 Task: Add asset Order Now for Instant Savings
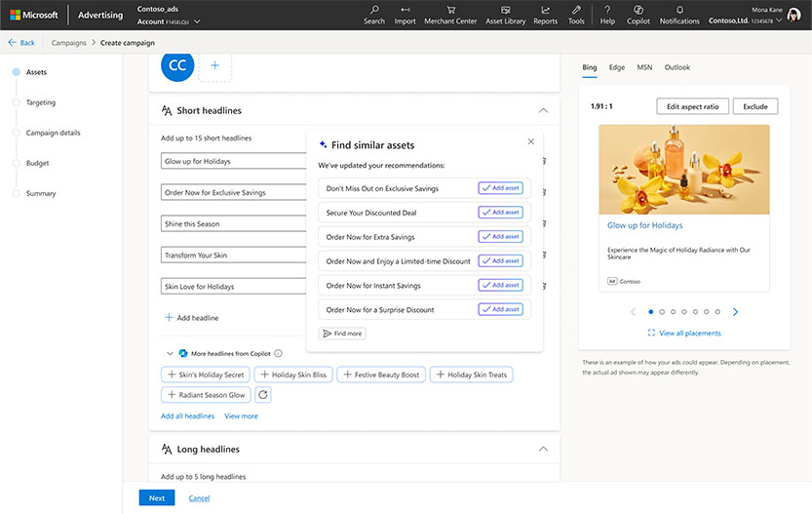tap(500, 285)
